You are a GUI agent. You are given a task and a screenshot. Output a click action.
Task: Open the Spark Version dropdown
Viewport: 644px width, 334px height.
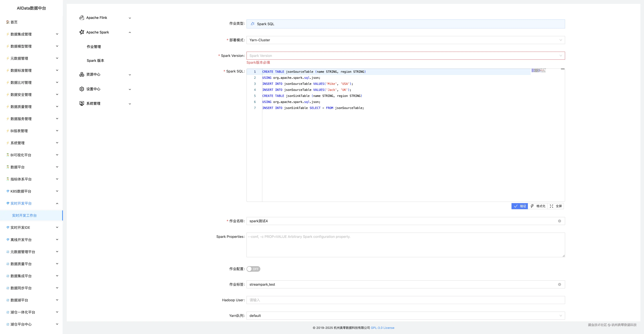click(405, 56)
